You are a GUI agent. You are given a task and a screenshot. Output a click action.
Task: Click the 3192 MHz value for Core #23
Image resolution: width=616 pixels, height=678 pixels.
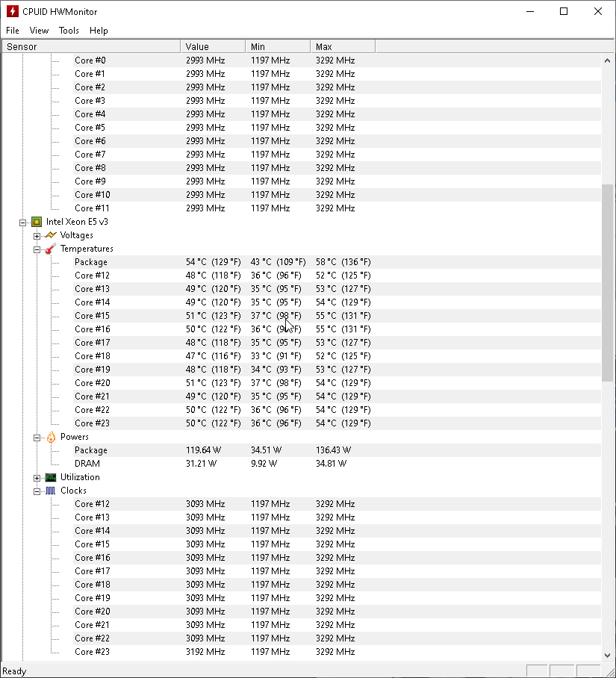(x=205, y=652)
